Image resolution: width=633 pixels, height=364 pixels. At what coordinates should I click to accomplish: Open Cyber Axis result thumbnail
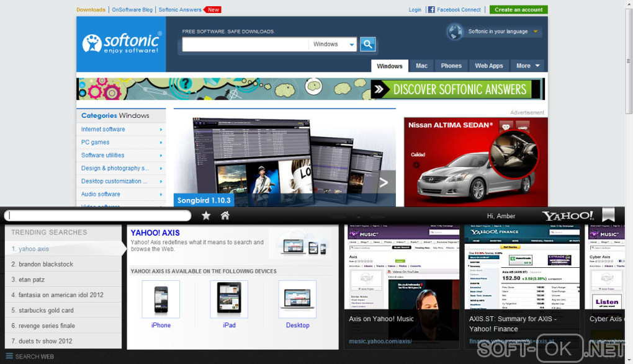pyautogui.click(x=604, y=286)
